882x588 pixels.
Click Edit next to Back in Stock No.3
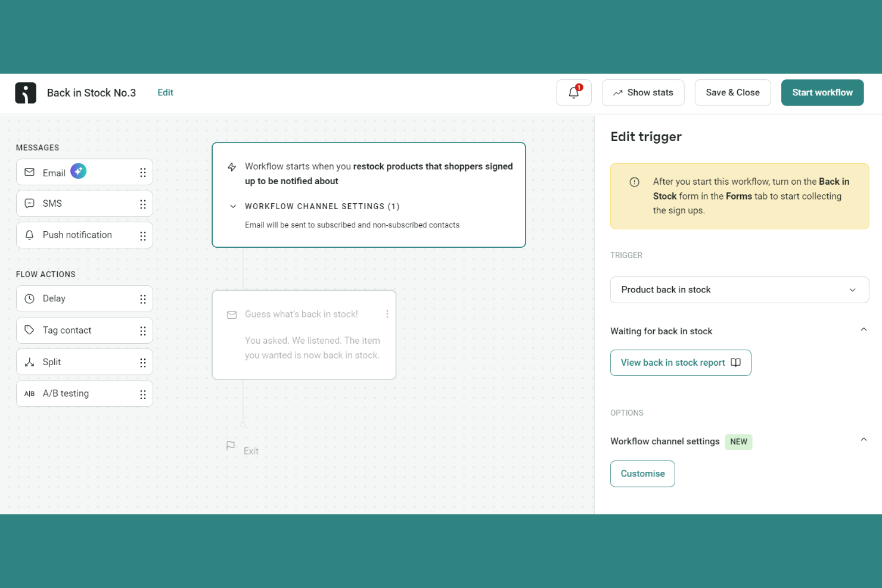[x=165, y=92]
